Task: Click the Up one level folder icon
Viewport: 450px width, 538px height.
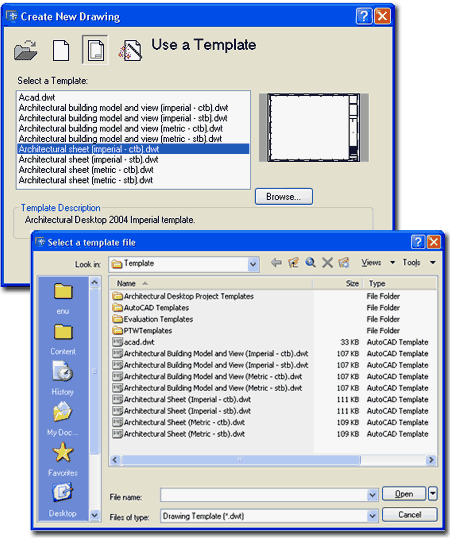Action: point(293,263)
